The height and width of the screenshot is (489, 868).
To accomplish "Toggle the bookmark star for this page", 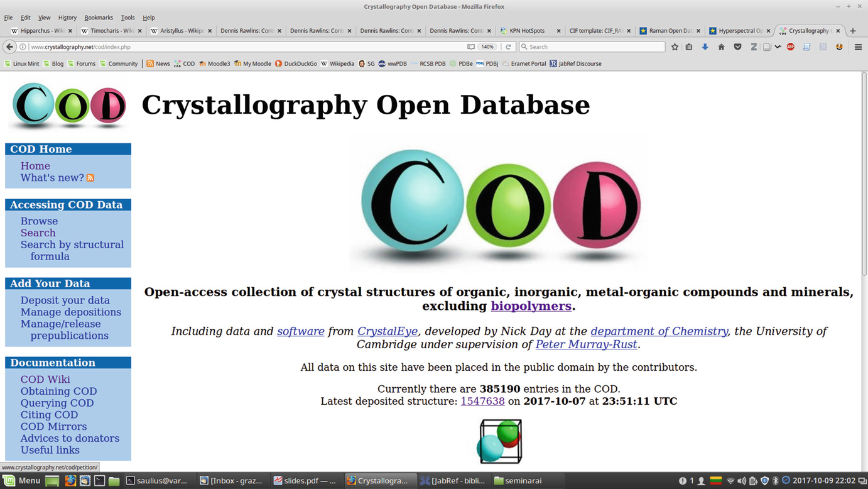I will (x=675, y=47).
